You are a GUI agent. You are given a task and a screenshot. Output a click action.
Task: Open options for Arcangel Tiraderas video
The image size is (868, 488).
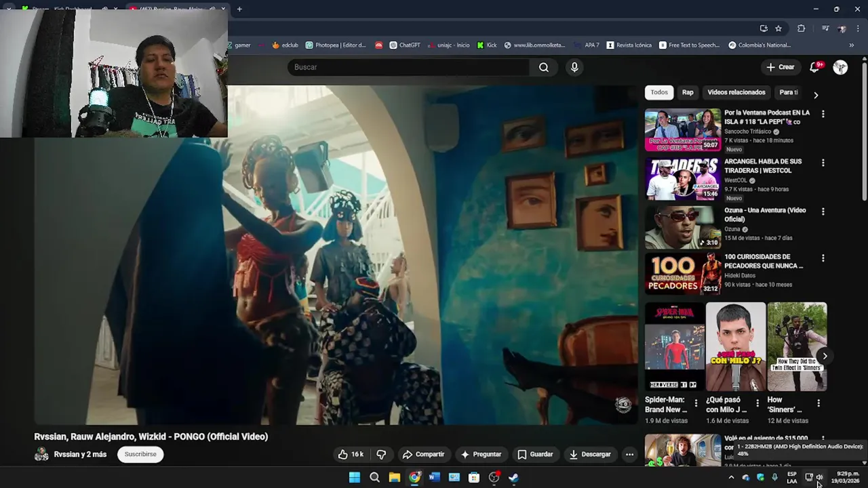coord(823,163)
